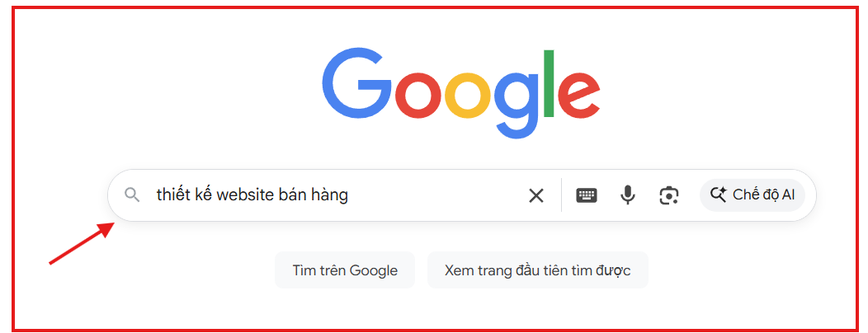Screen dimensions: 868x333
Task: Open the on-screen keyboard input tool
Action: (587, 195)
